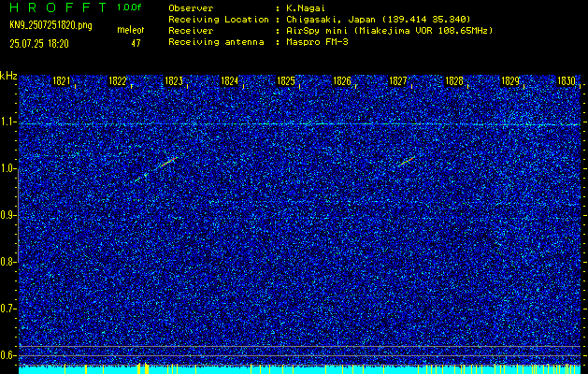Click the date stamp 25.07.25 18:20
Screen dimensions: 588x374
(39, 44)
